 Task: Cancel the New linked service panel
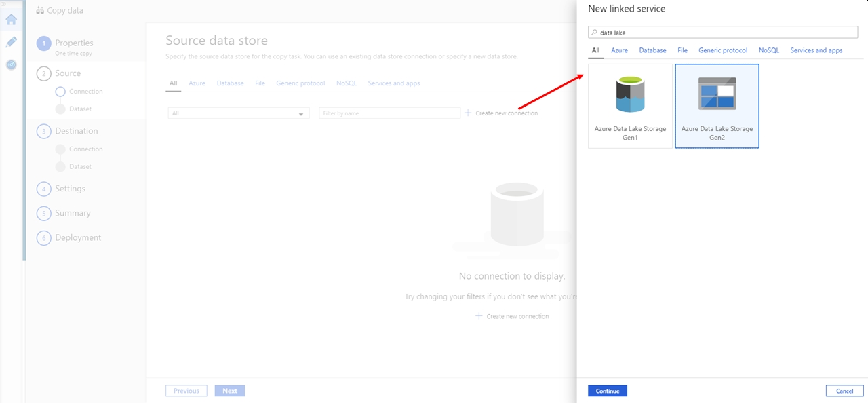click(x=844, y=390)
